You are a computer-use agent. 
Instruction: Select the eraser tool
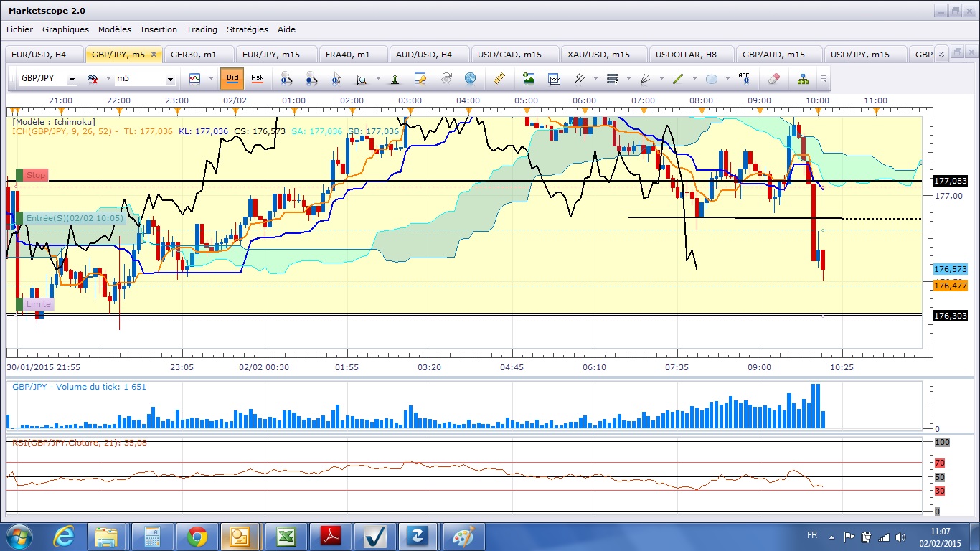point(773,78)
